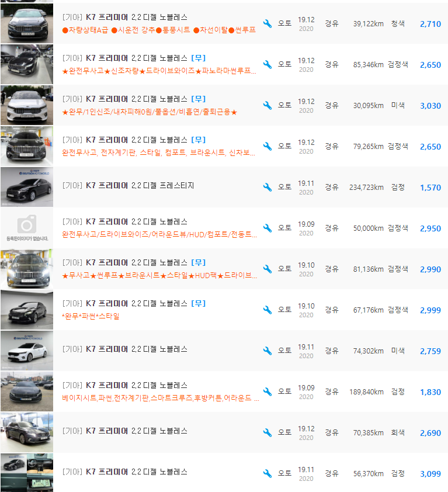
Task: Click [무] badge in the 79,265km row
Action: 198,140
